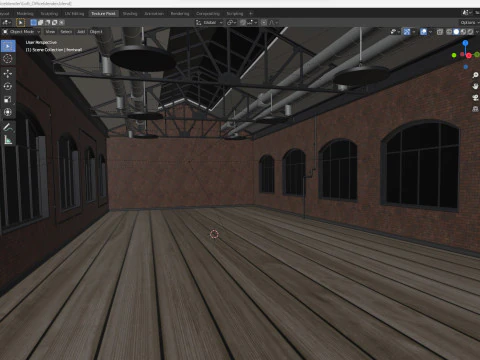Select the Scale tool
The image size is (480, 360).
point(8,99)
